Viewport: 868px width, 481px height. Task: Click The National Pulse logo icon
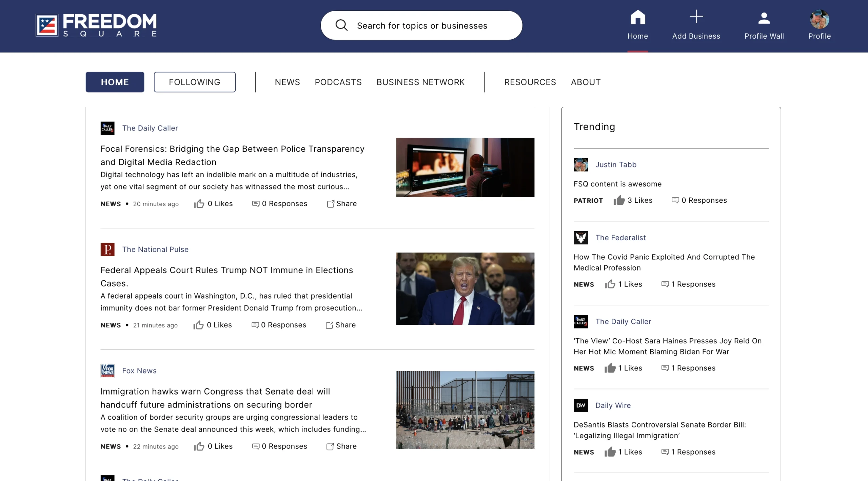(x=107, y=249)
